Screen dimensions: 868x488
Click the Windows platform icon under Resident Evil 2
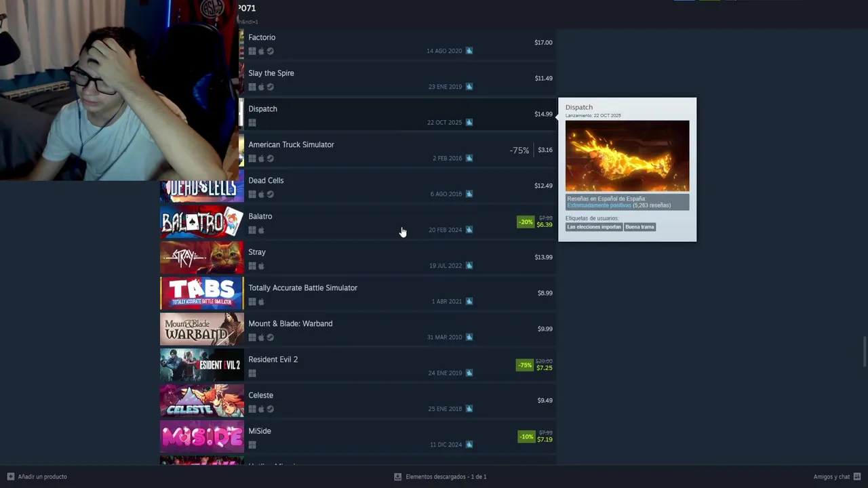click(252, 373)
